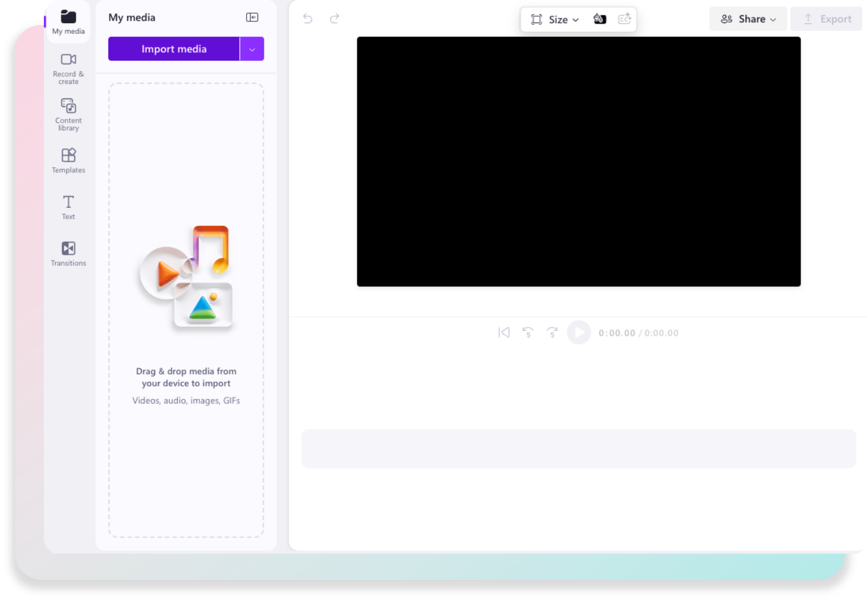Collapse the My media panel

[252, 17]
